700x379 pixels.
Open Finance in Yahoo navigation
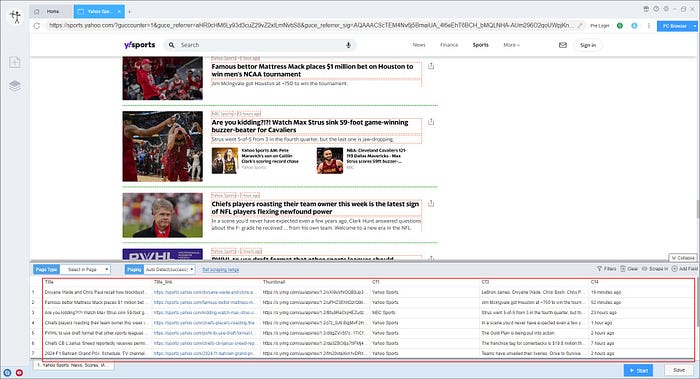tap(449, 45)
